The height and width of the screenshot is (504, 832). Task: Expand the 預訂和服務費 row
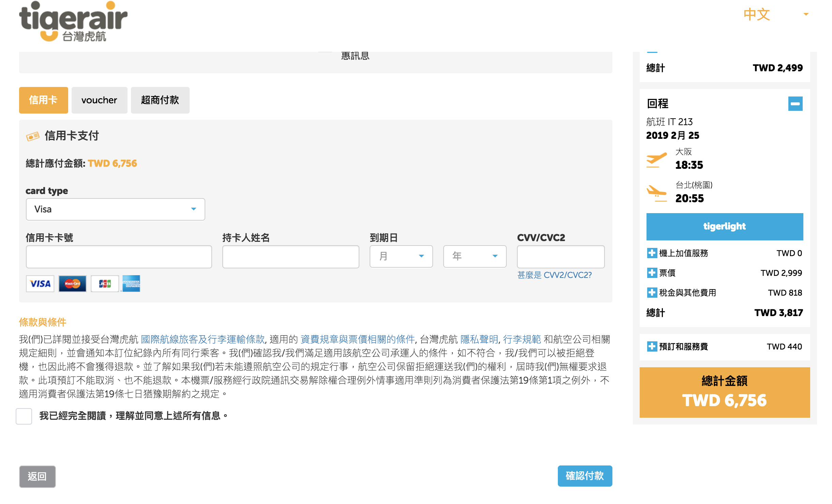click(652, 346)
